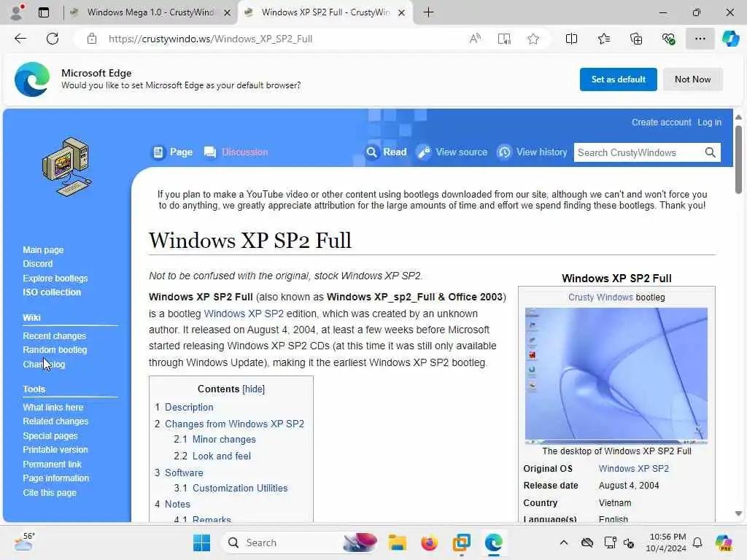747x560 pixels.
Task: Open Read aloud from address bar
Action: click(475, 39)
